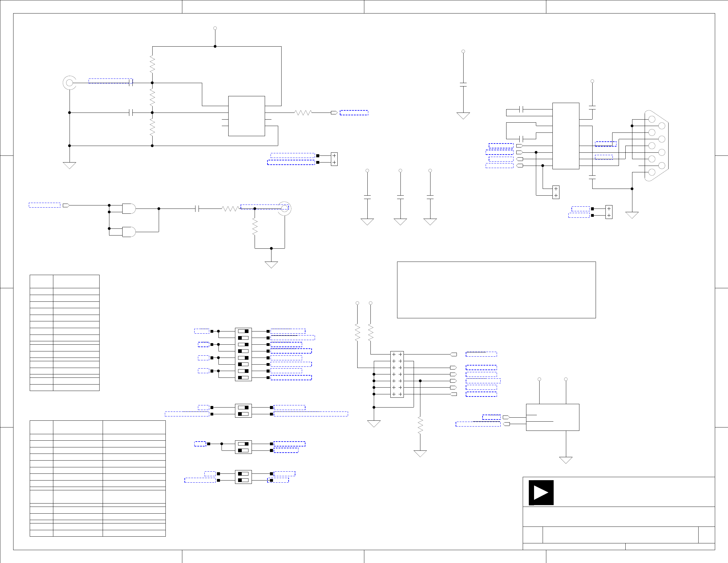Click the ground symbol below the DB9 connector
This screenshot has width=728, height=563.
(x=632, y=215)
